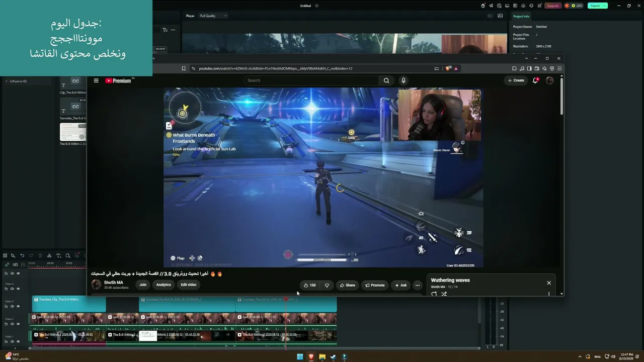The height and width of the screenshot is (362, 644).
Task: Shuffle the Wuthering waves playlist
Action: (x=444, y=294)
